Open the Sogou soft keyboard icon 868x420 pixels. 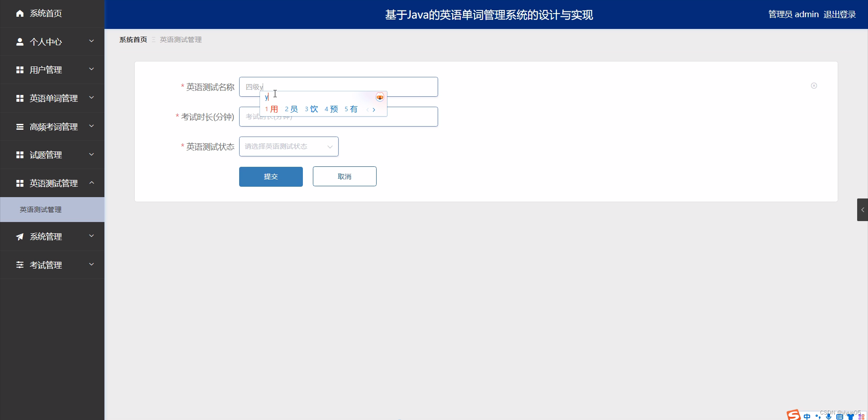click(x=840, y=416)
